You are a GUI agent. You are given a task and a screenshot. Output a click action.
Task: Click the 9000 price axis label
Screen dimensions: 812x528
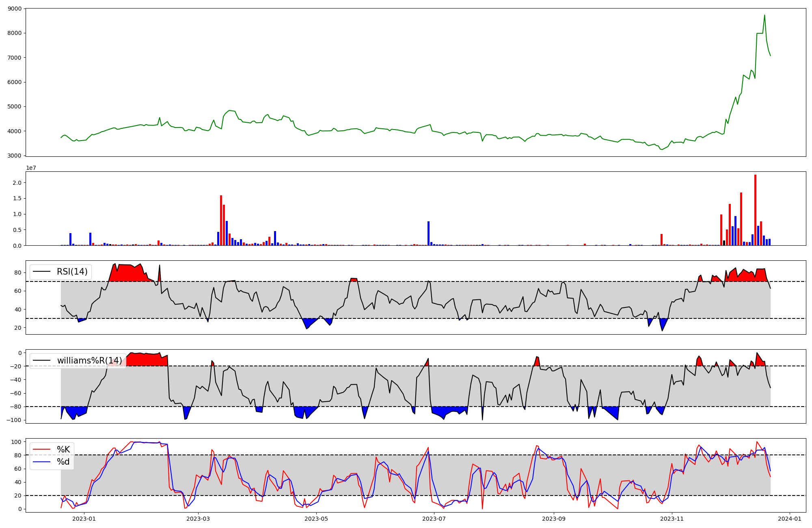(15, 9)
